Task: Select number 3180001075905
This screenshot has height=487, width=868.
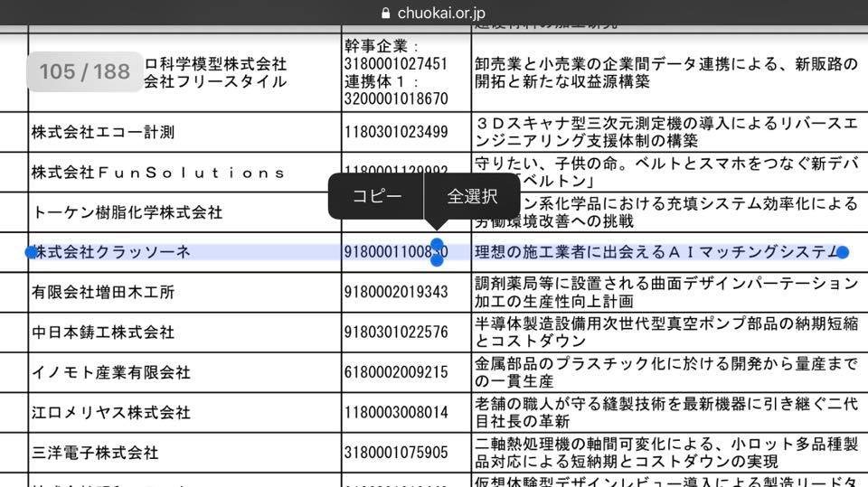Action: point(396,453)
